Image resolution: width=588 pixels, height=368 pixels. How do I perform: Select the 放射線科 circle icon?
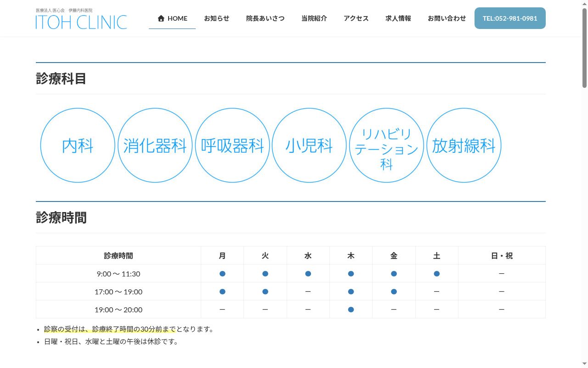click(464, 145)
